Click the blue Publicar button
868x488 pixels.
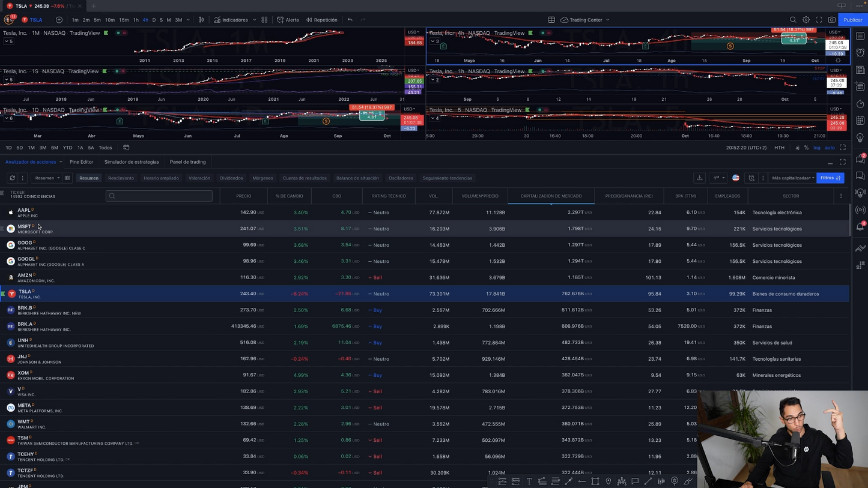click(x=852, y=20)
